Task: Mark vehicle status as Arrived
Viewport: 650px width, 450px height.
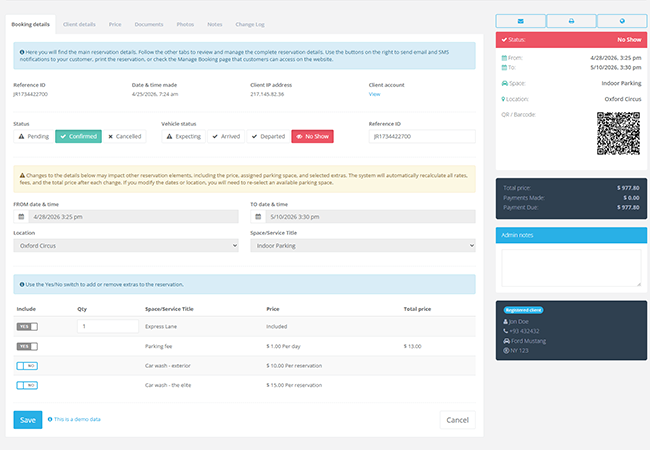Action: point(226,136)
